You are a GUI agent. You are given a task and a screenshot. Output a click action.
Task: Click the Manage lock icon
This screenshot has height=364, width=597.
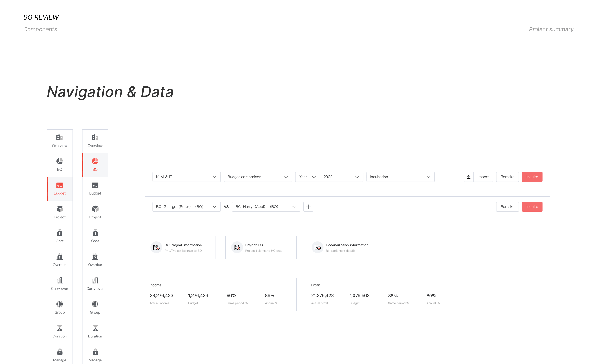click(x=60, y=352)
